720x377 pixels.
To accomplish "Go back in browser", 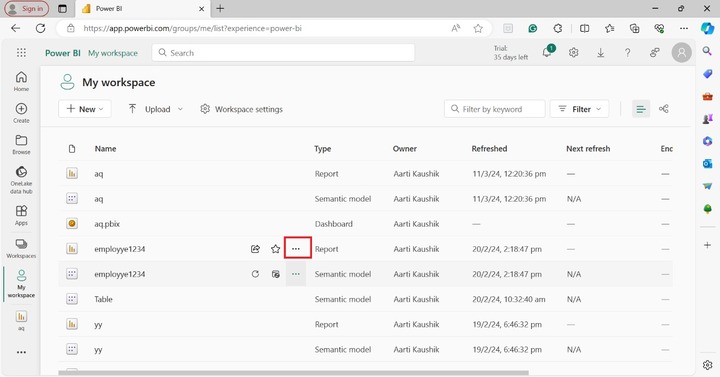I will pyautogui.click(x=16, y=28).
